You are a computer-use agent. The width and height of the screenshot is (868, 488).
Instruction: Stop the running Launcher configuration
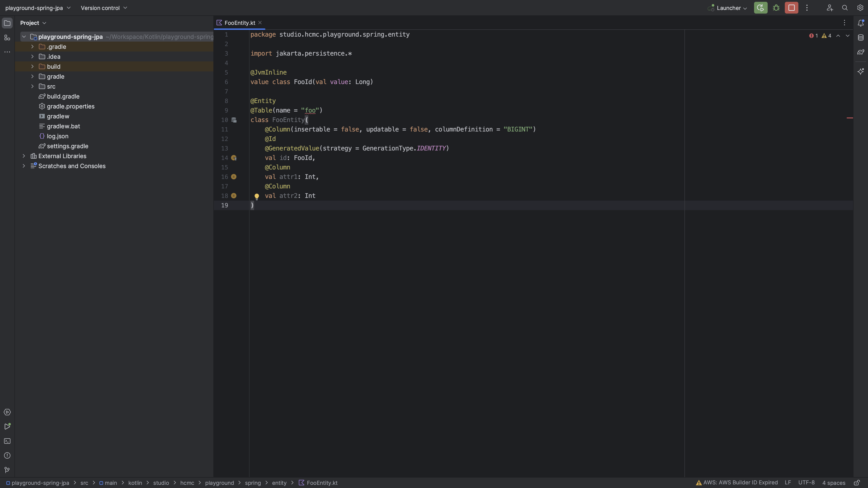792,8
